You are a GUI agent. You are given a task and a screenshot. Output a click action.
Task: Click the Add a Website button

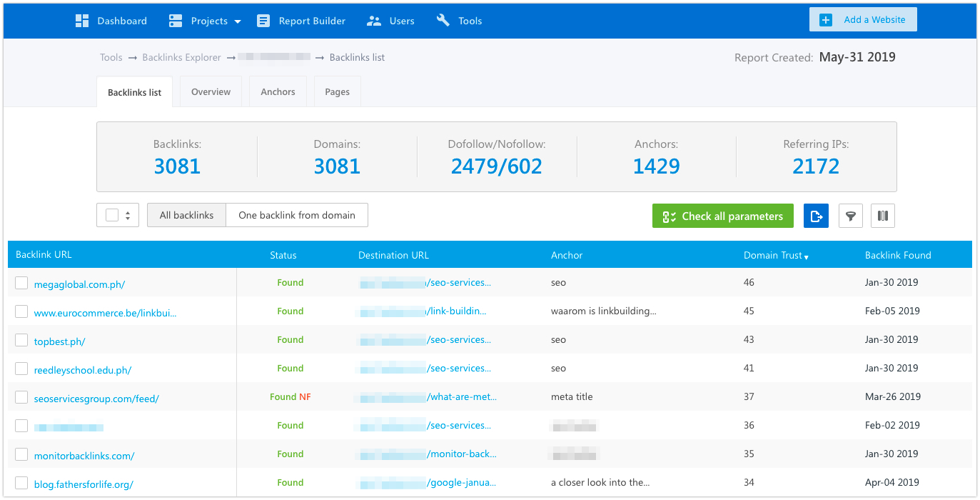(862, 19)
